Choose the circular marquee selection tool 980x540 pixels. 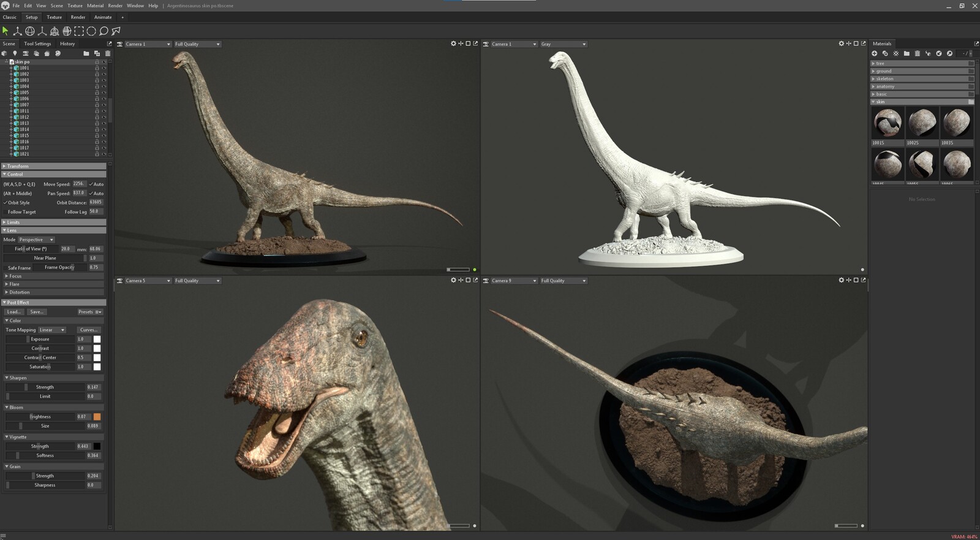[91, 31]
